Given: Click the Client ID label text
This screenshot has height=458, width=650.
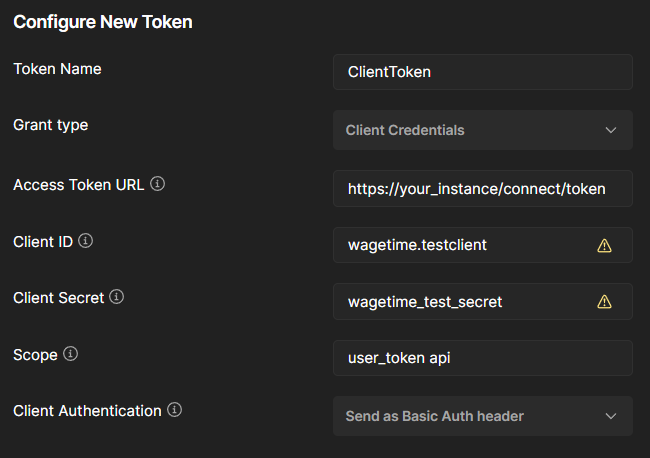Looking at the screenshot, I should [43, 242].
